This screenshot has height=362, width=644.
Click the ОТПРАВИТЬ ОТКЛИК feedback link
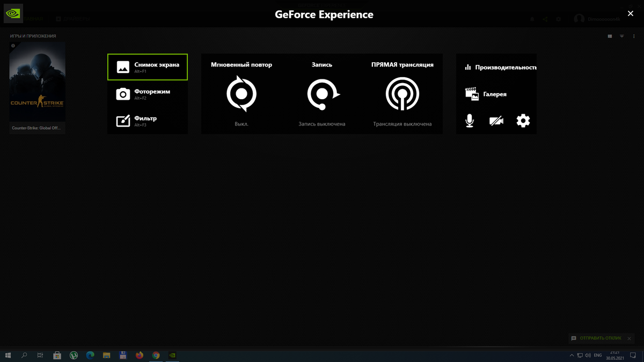coord(601,338)
